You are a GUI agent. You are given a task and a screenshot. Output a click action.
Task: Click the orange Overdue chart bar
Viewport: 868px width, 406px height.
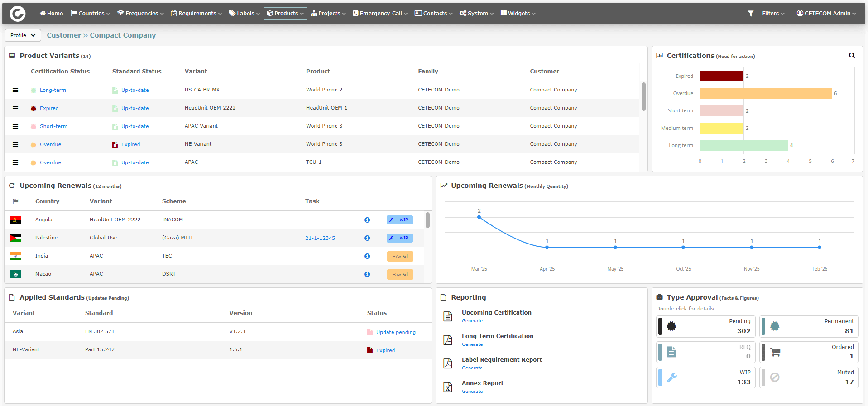coord(766,93)
